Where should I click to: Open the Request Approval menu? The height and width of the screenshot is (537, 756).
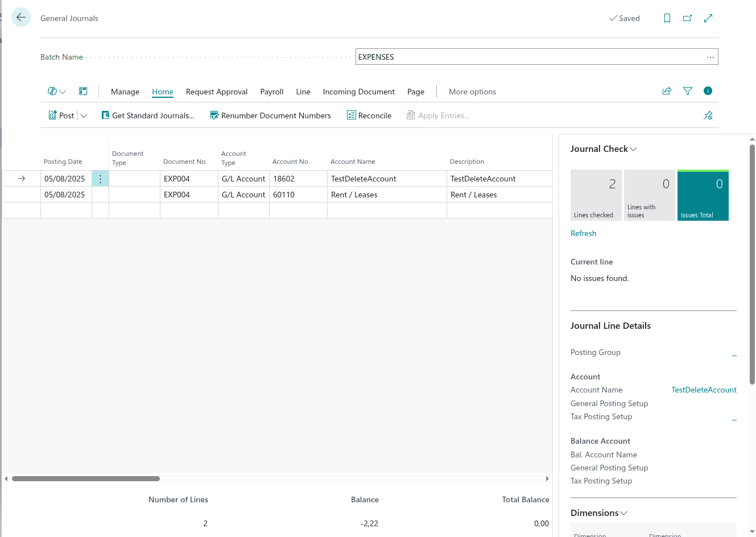click(x=216, y=92)
